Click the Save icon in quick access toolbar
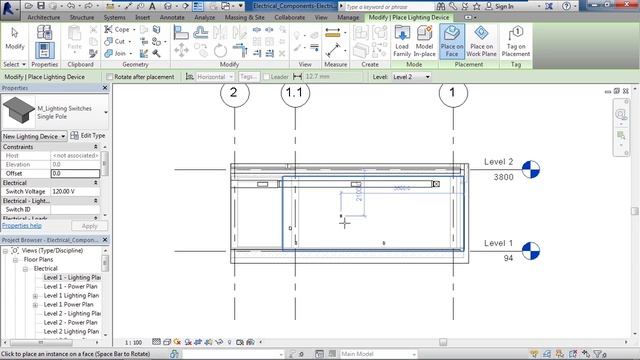Viewport: 640px width, 360px height. (41, 6)
